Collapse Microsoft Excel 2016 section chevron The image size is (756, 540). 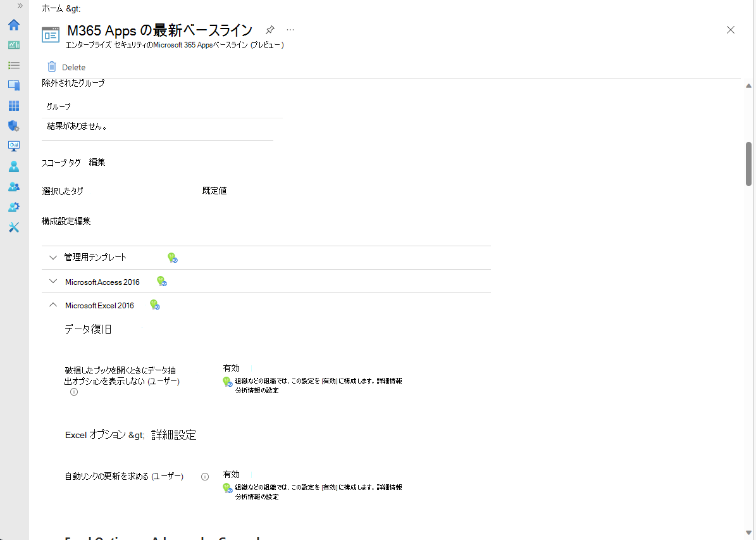click(x=53, y=305)
